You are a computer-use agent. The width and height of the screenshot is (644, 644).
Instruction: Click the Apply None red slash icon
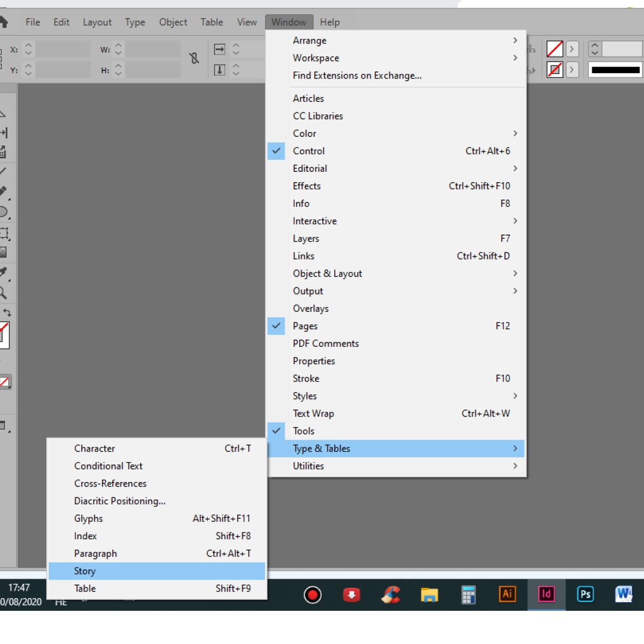(x=4, y=382)
